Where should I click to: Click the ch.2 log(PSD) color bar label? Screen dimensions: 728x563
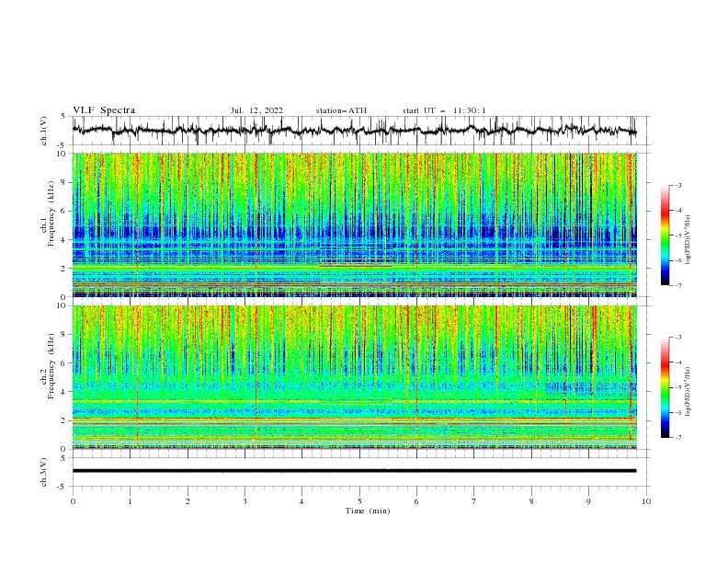coord(688,391)
